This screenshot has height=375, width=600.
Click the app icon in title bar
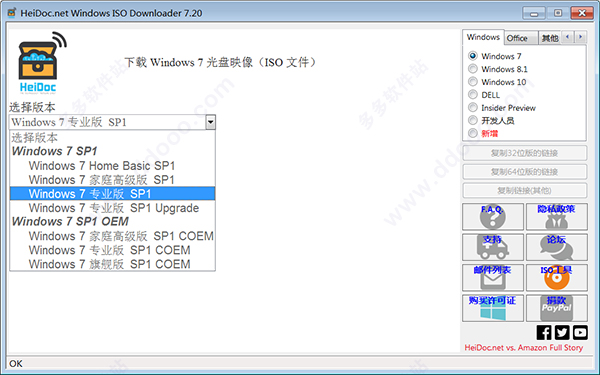pyautogui.click(x=12, y=13)
